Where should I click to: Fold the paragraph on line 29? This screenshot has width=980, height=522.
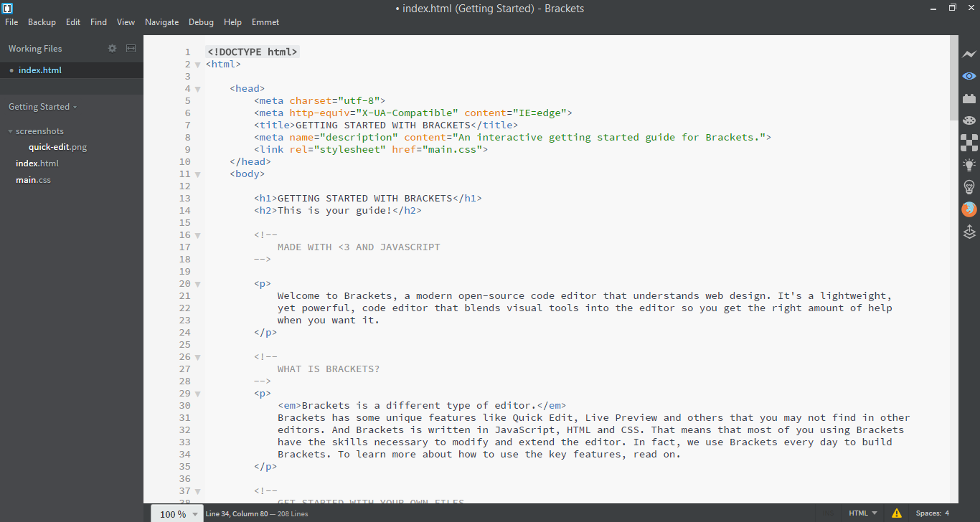[198, 394]
